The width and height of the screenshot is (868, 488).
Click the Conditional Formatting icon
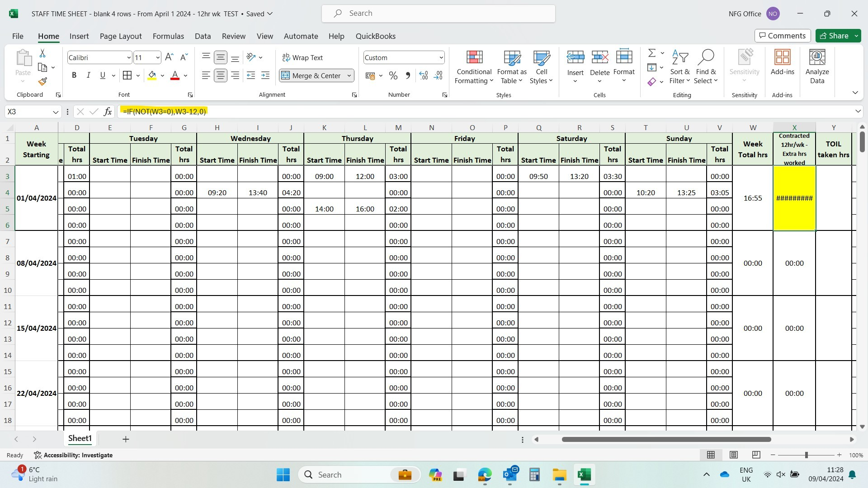[474, 66]
